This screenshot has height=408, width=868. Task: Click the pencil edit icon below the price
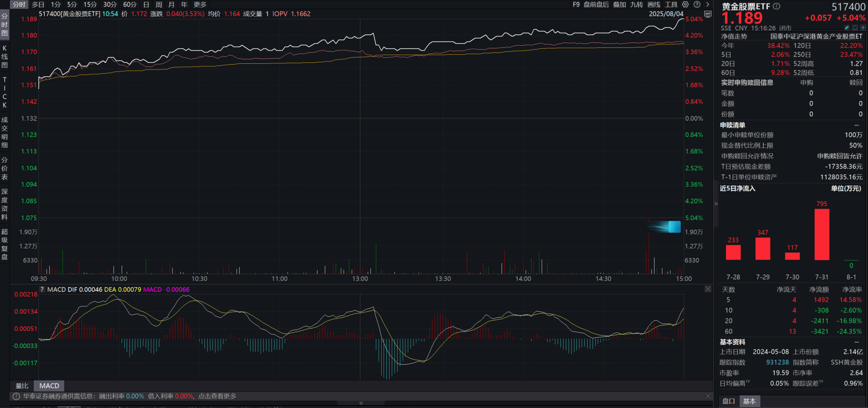846,28
